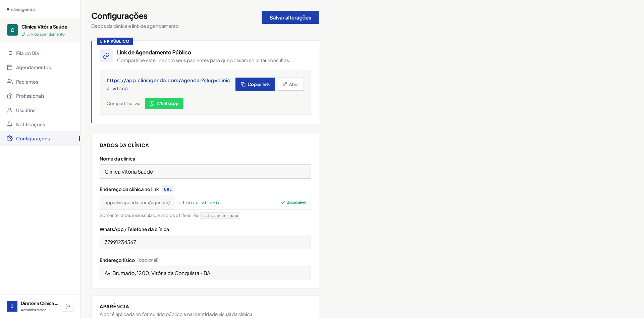Screen dimensions: 644x318
Task: Copy the public scheduling link
Action: [x=255, y=84]
